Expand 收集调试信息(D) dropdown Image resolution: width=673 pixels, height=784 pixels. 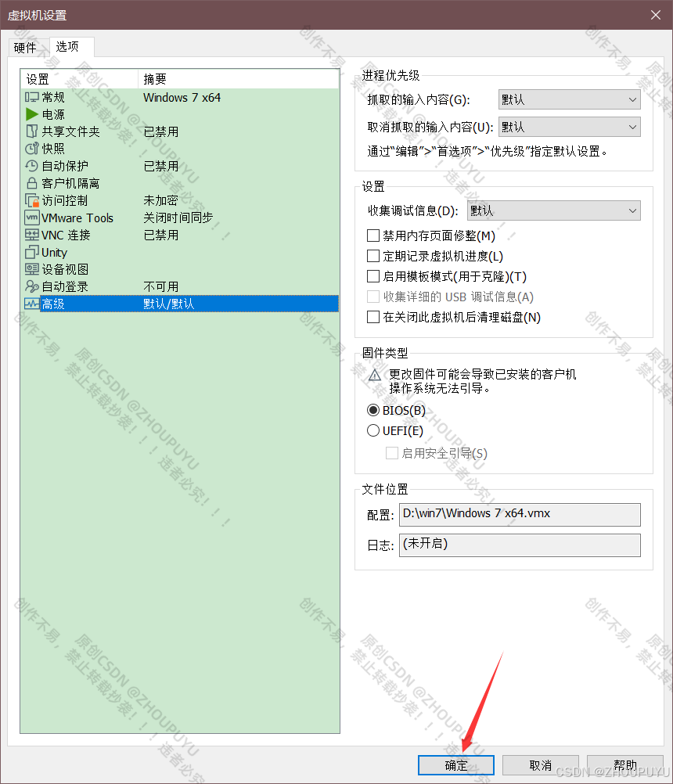click(x=553, y=210)
